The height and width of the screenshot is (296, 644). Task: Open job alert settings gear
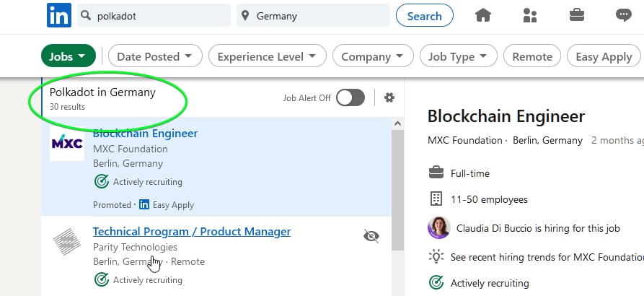(x=389, y=97)
